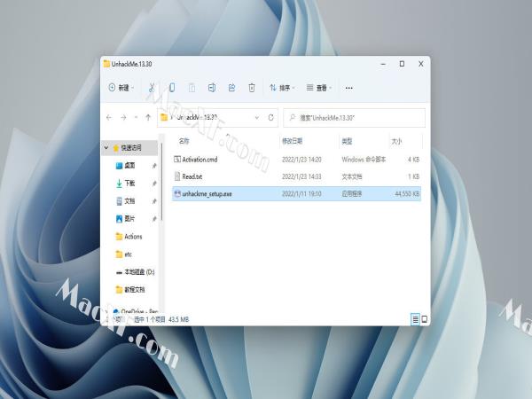The height and width of the screenshot is (399, 532).
Task: Select the Activation.cmd file
Action: click(x=296, y=160)
